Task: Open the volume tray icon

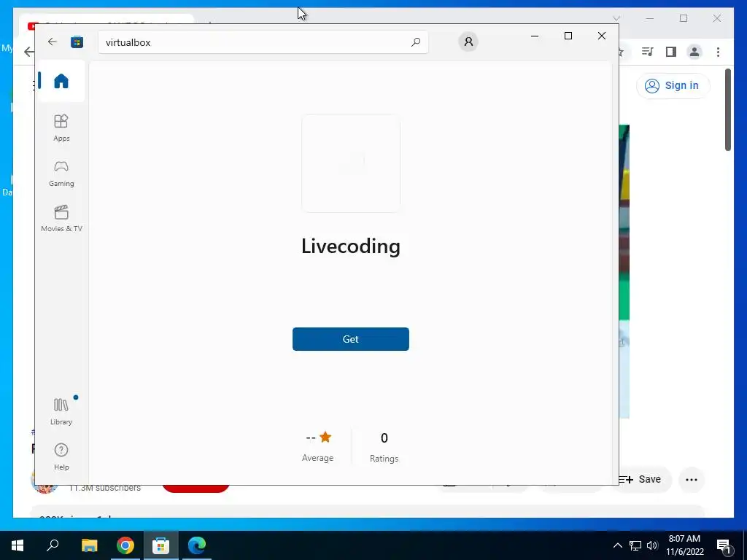Action: tap(652, 545)
